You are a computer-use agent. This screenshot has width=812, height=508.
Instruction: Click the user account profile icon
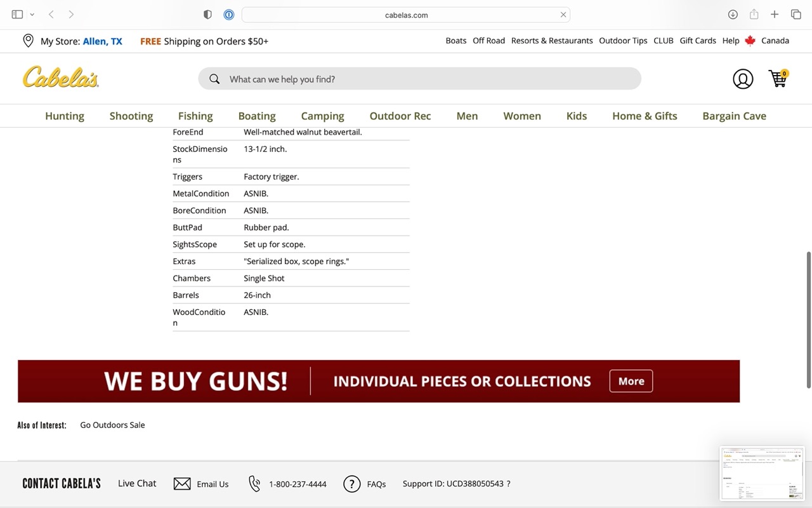[x=743, y=79]
